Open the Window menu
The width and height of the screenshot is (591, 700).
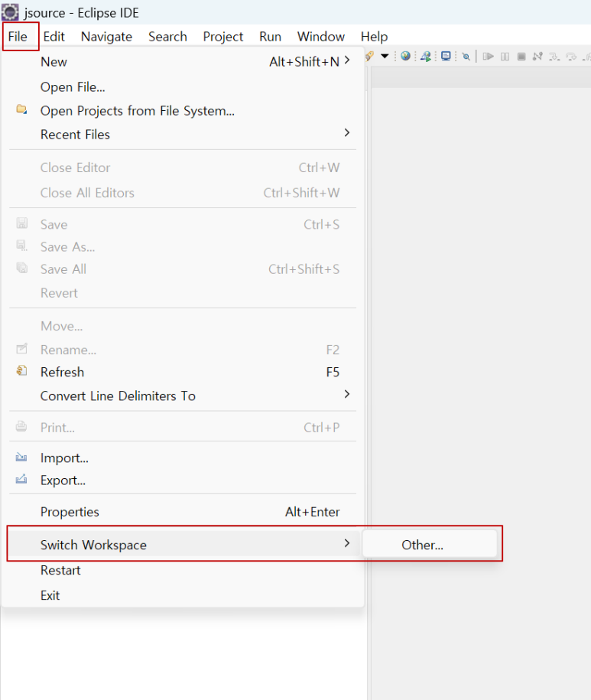(321, 37)
